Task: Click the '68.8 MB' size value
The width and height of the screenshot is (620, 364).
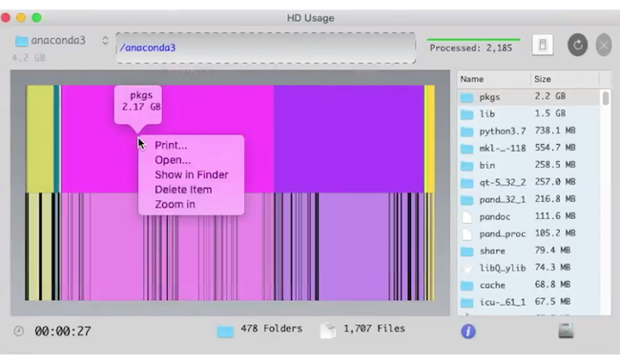Action: click(x=553, y=284)
